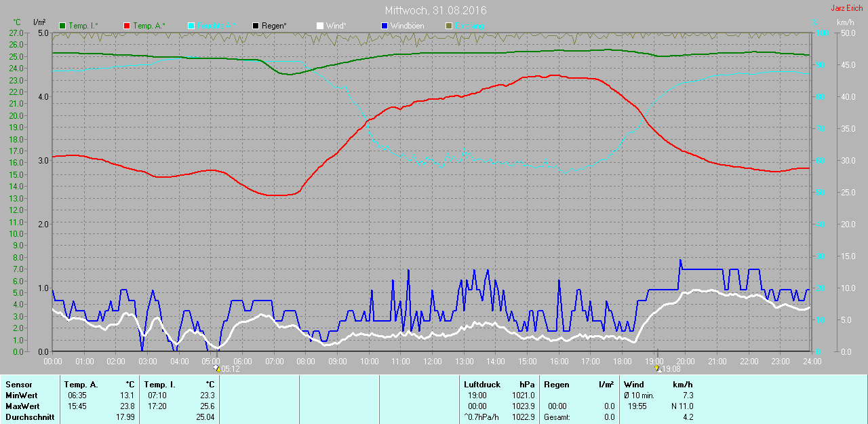Select the Temp. A. column header in table
This screenshot has height=424, width=868.
coord(81,385)
